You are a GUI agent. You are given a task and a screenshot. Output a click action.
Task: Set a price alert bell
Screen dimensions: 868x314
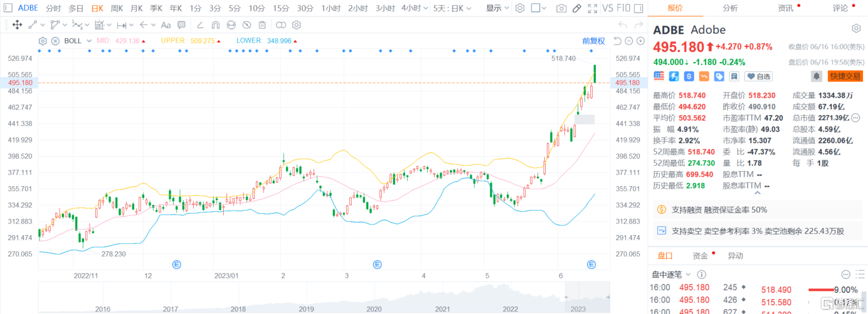[817, 76]
